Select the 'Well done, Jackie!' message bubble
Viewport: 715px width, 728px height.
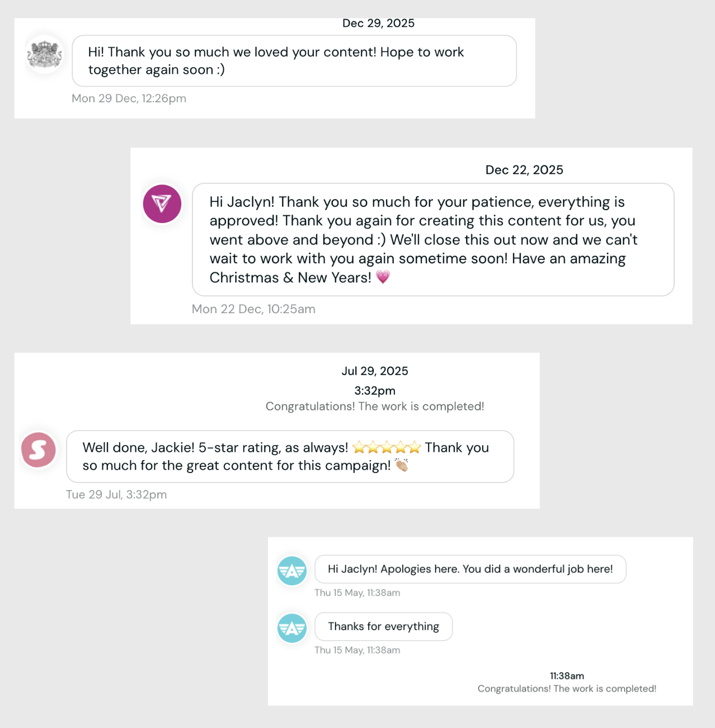(290, 456)
